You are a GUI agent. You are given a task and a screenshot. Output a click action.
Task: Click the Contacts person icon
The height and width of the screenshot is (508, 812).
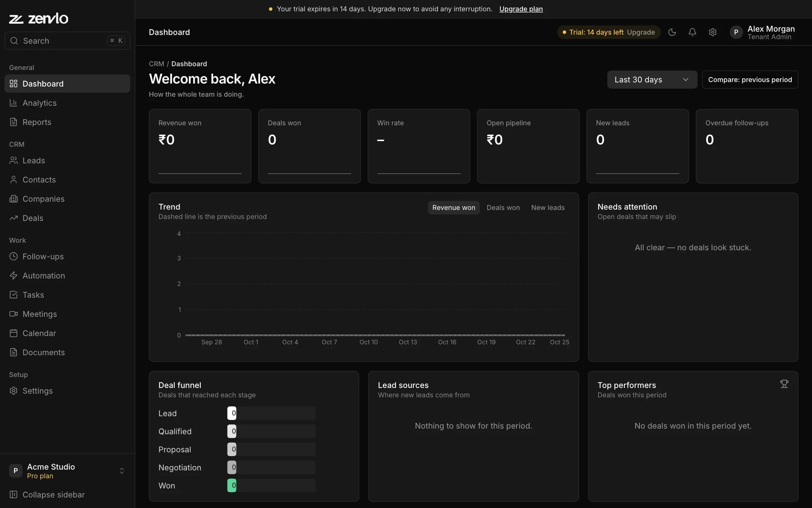click(x=14, y=179)
